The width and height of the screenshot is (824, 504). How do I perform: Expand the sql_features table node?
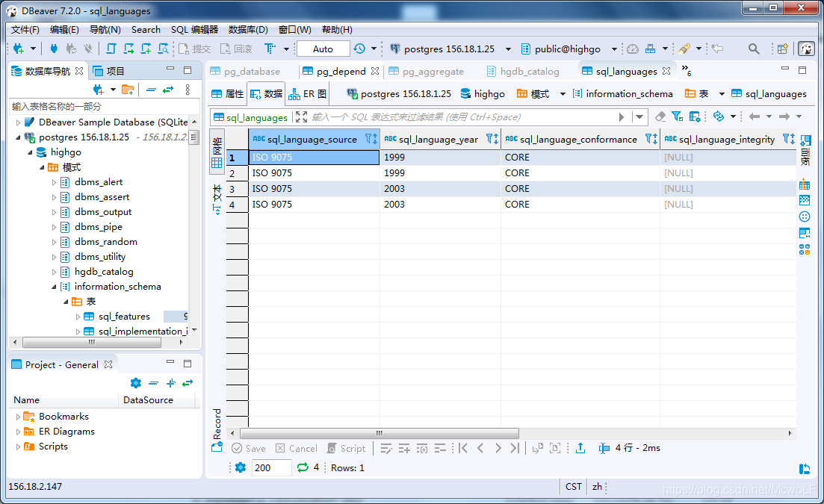(78, 317)
